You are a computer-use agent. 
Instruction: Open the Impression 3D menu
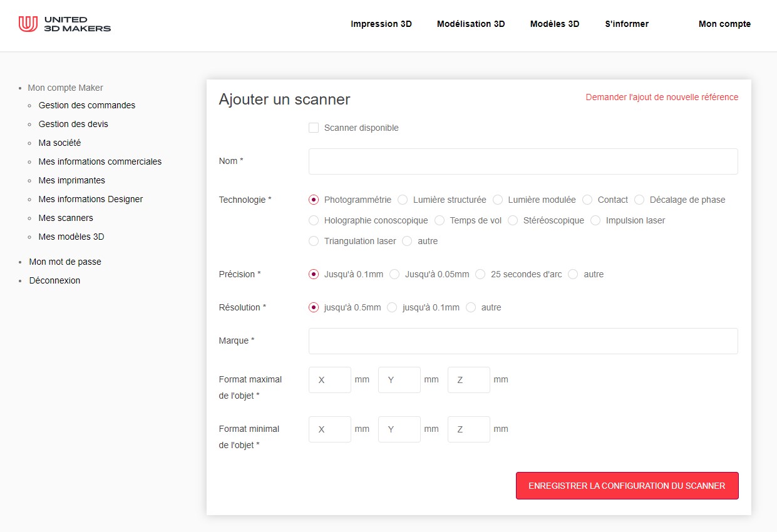[x=381, y=24]
